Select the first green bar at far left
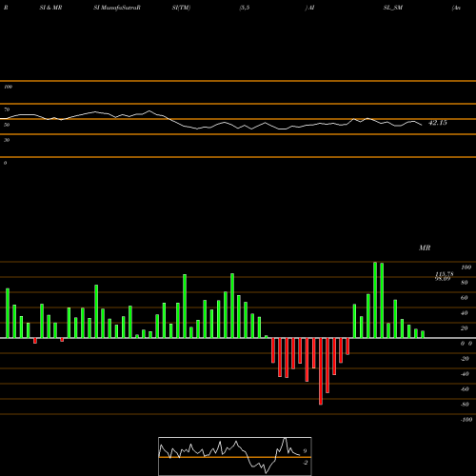 [8, 313]
